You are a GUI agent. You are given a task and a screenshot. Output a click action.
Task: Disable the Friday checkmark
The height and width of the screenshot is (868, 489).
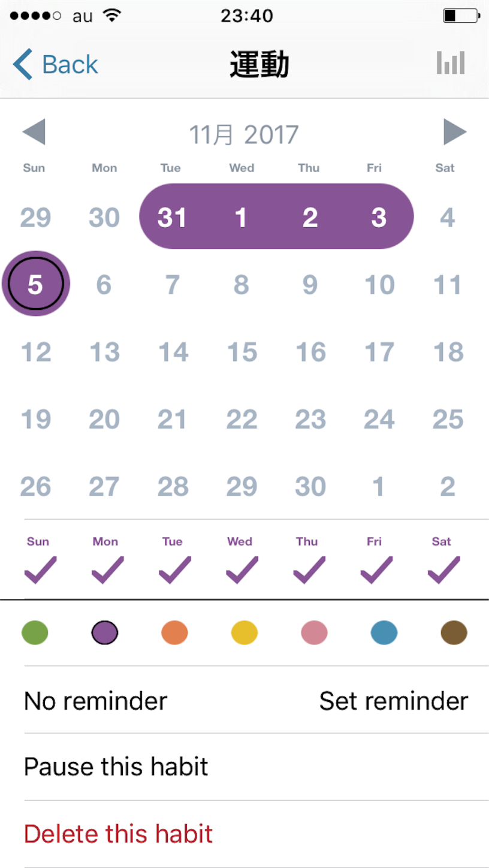pos(376,569)
